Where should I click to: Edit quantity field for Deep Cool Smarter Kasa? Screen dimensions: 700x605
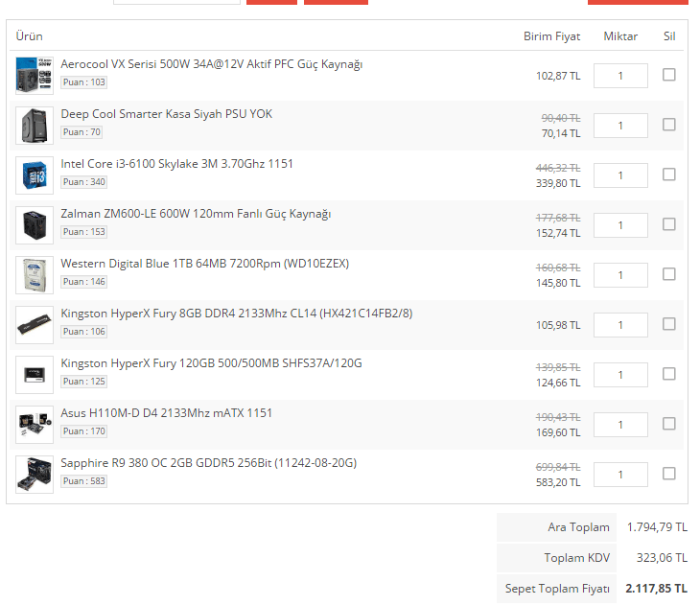click(620, 126)
